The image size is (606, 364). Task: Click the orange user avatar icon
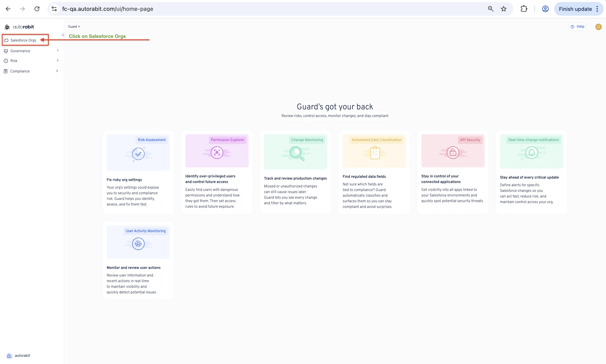598,27
